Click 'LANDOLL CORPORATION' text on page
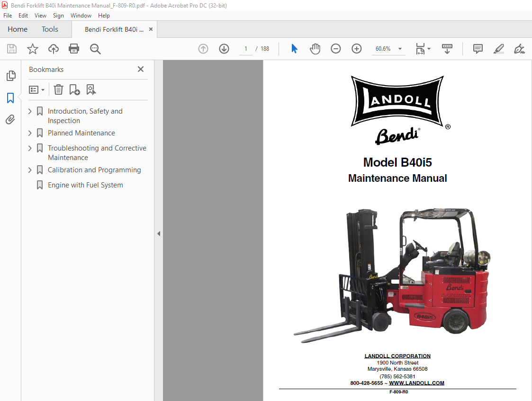Image resolution: width=532 pixels, height=401 pixels. point(397,356)
